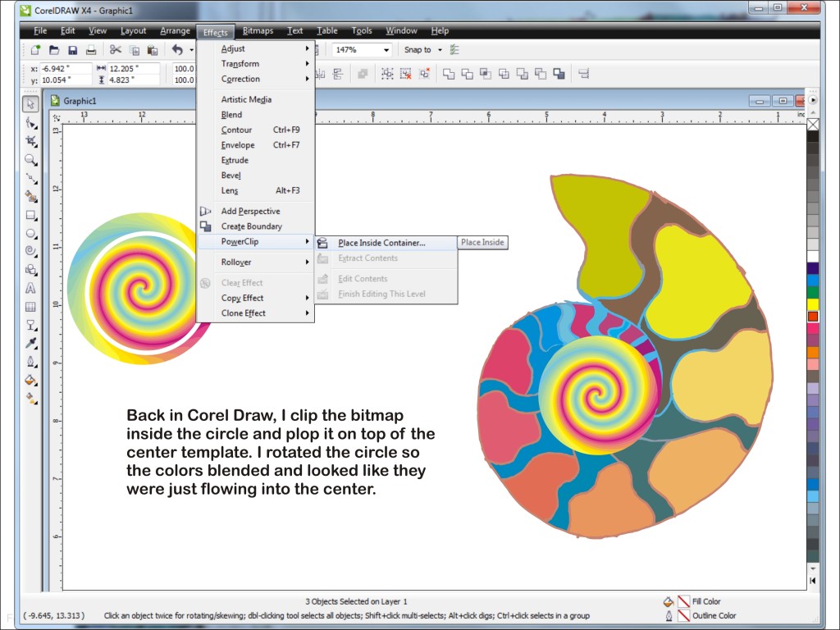This screenshot has height=630, width=840.
Task: Select the Ellipse tool
Action: pyautogui.click(x=30, y=233)
